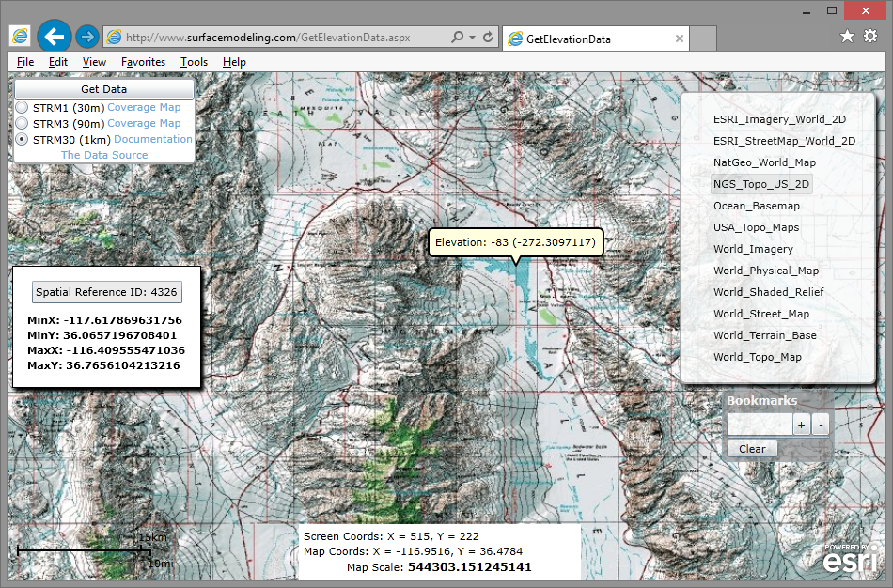Add a bookmark with the plus button
The height and width of the screenshot is (588, 893).
pos(801,425)
